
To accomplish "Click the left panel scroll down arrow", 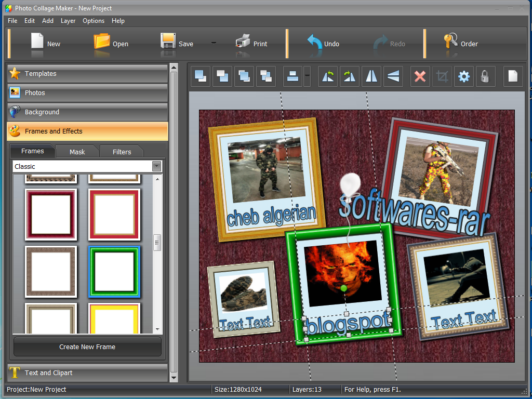I will click(x=174, y=378).
